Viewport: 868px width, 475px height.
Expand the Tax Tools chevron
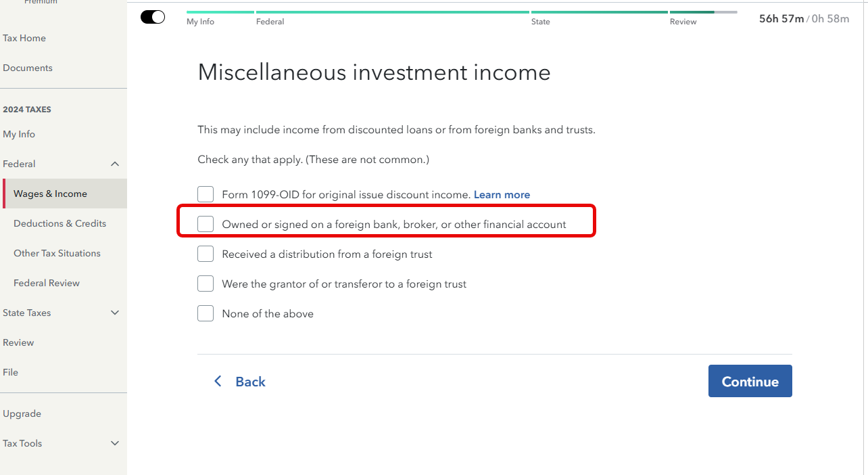point(115,443)
